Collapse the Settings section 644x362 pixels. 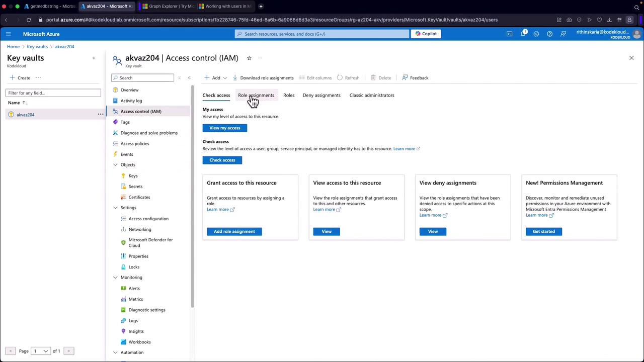115,208
